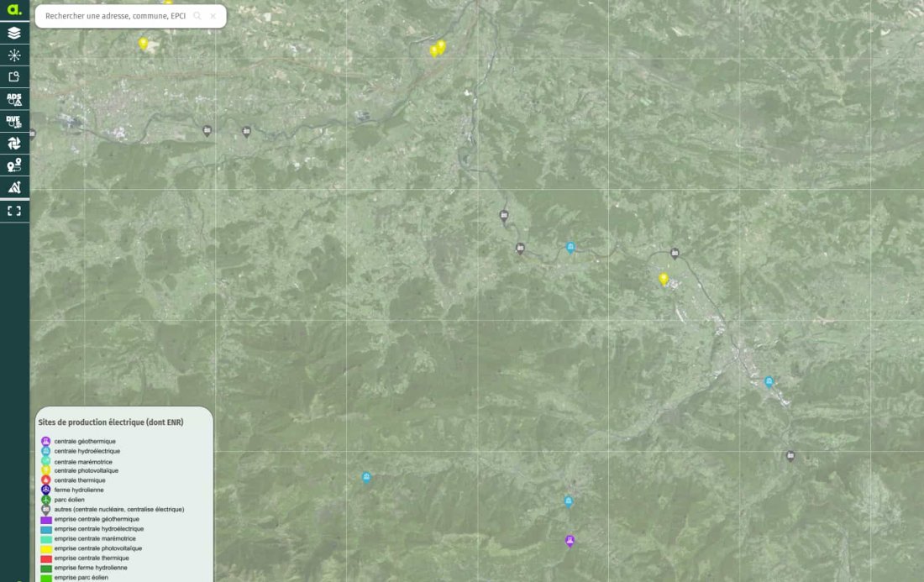Open the document search sidebar icon
Viewport: 924px width, 582px height.
[x=14, y=77]
